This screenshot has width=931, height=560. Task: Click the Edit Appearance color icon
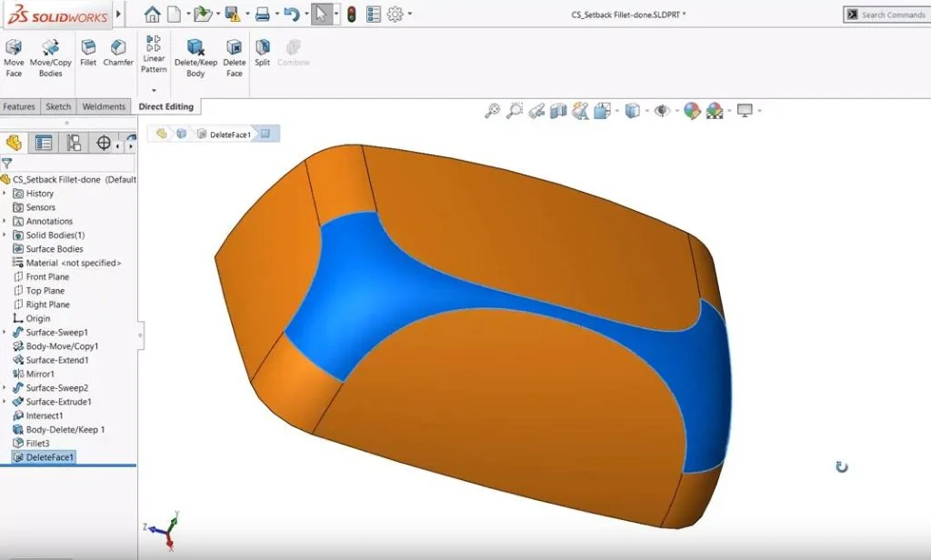coord(694,110)
